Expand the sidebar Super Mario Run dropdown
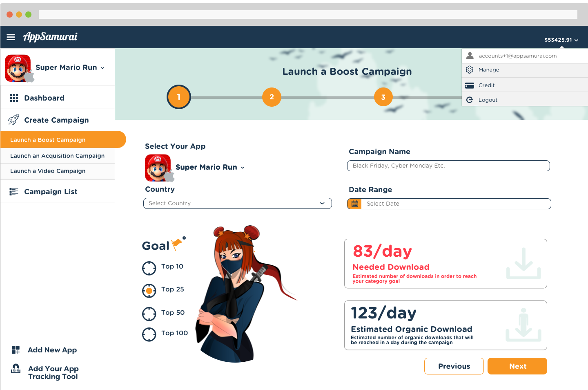 [x=102, y=68]
